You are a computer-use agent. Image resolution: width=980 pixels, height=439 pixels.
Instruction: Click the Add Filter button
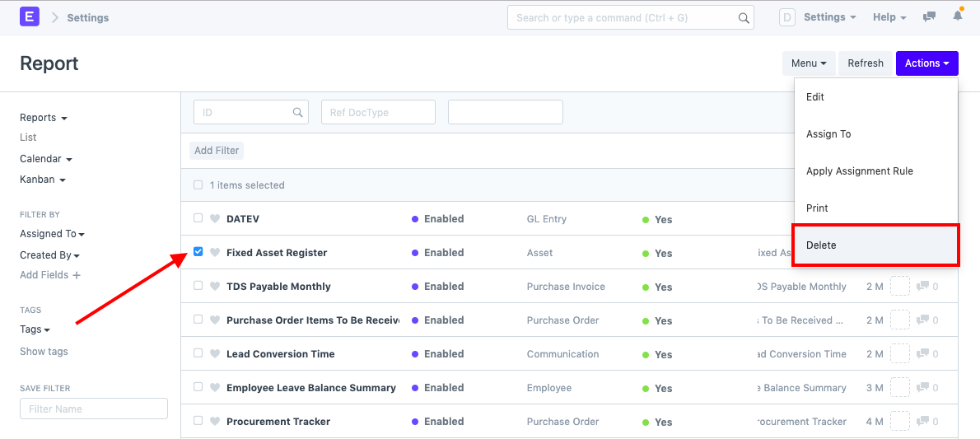coord(217,151)
